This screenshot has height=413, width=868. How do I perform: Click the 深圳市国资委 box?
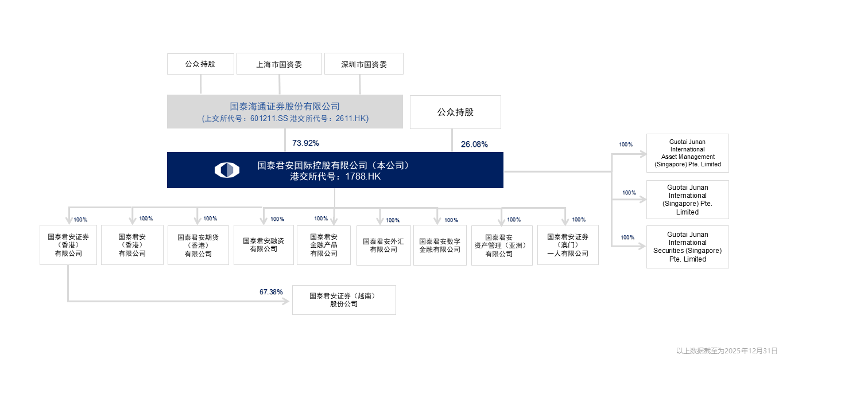(x=363, y=64)
